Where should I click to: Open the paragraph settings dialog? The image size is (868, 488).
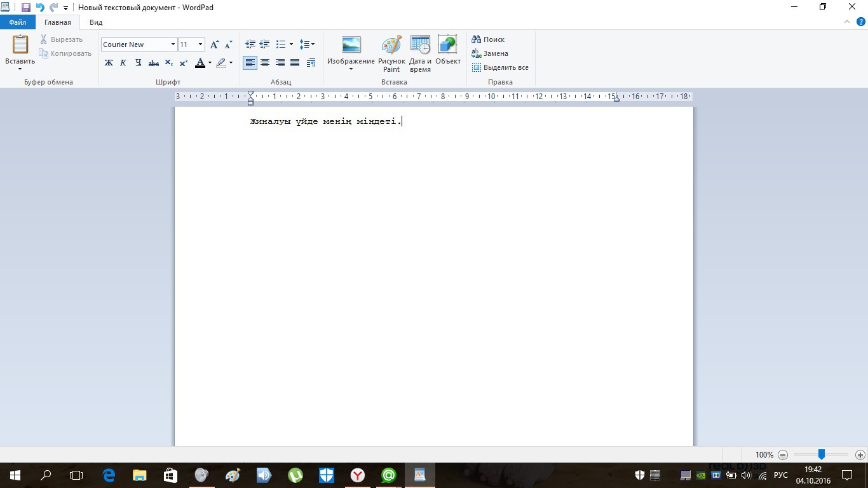coord(311,63)
